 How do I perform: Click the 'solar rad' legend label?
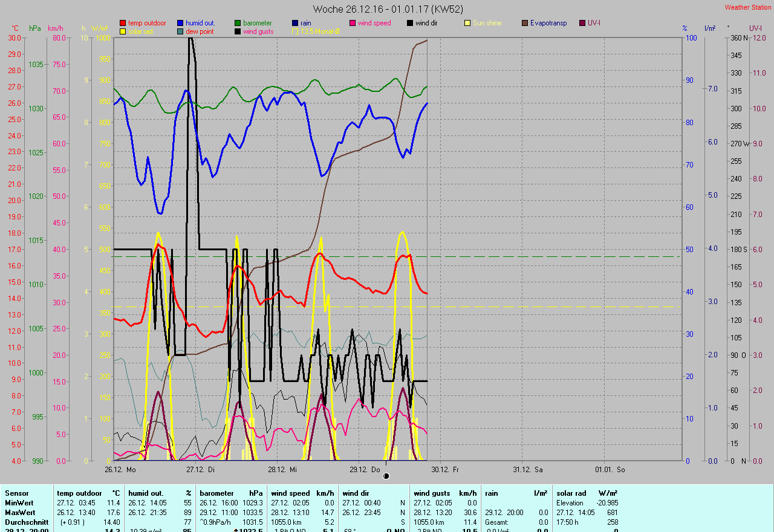click(x=141, y=31)
